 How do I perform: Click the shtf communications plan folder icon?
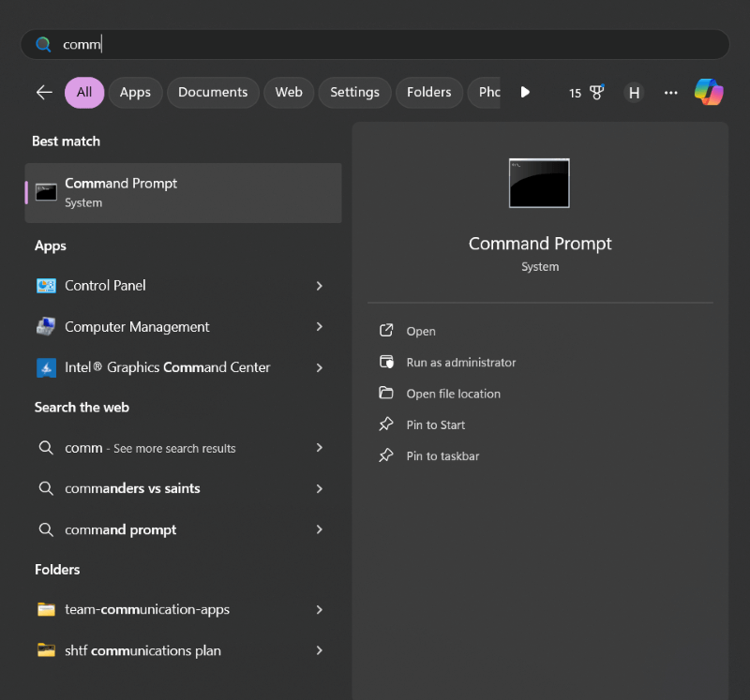(x=46, y=650)
